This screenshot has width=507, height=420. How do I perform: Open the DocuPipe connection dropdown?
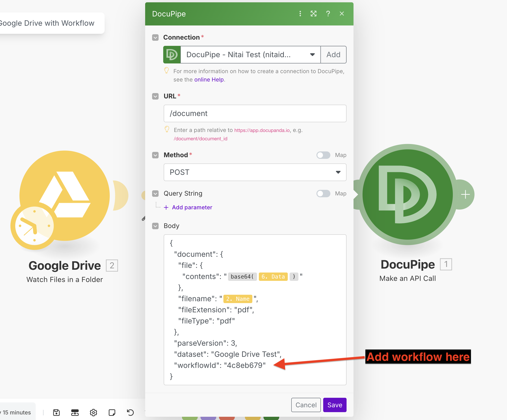(x=250, y=55)
